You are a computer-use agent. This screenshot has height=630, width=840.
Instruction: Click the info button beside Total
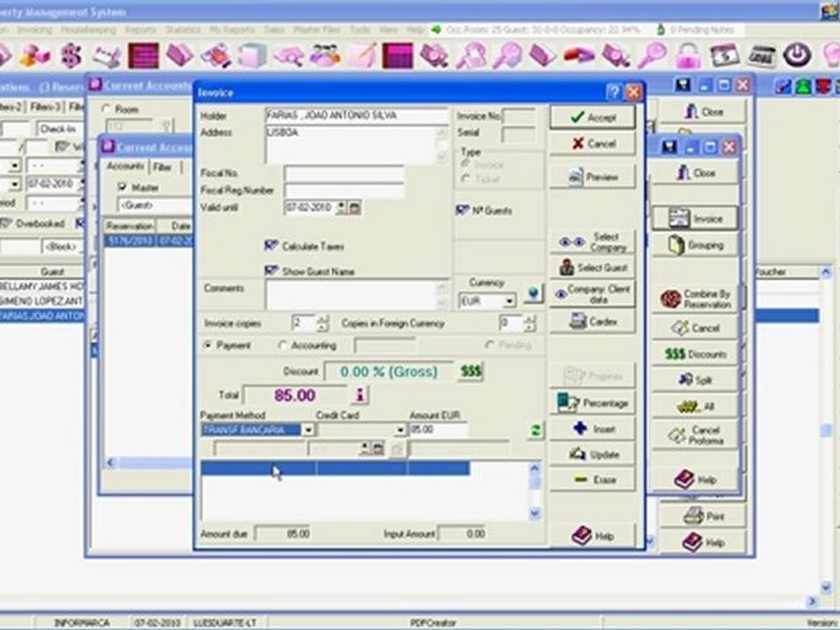(x=360, y=395)
